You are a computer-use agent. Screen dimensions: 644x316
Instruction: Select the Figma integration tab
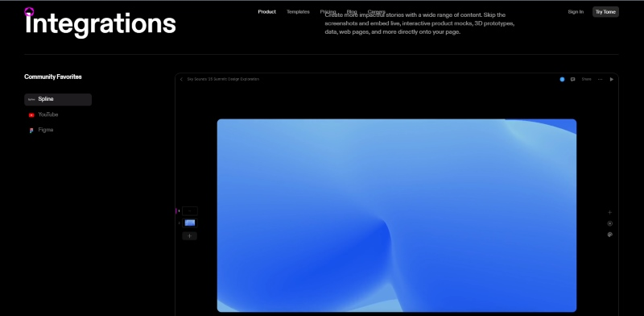point(58,130)
